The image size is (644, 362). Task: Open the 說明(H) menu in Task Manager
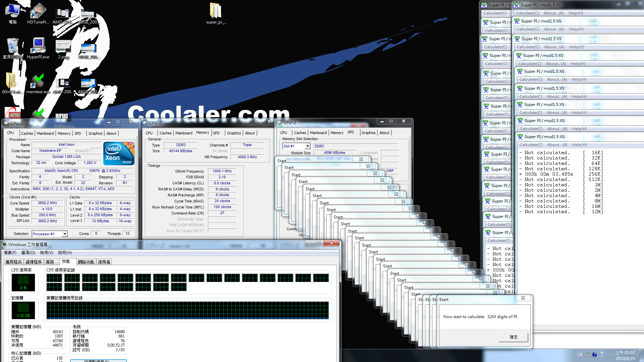click(x=65, y=253)
